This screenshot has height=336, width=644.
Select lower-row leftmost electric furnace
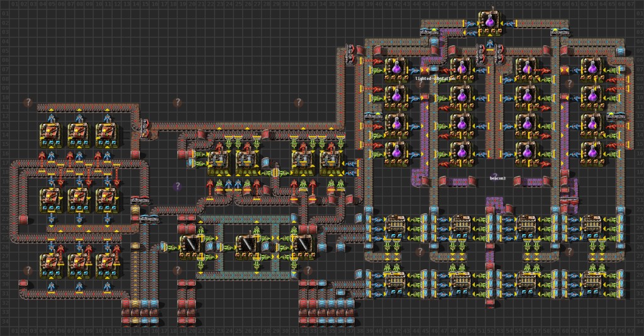(396, 284)
